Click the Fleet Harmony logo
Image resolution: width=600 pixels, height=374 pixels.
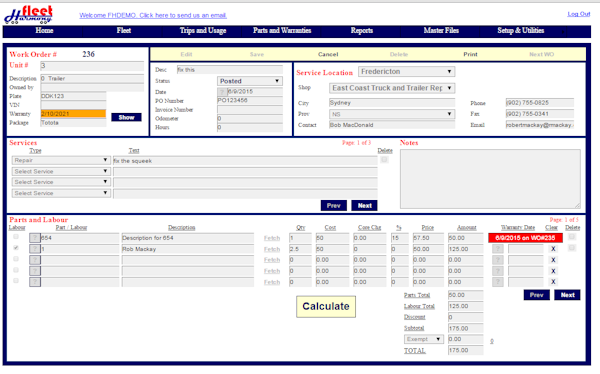pyautogui.click(x=28, y=15)
